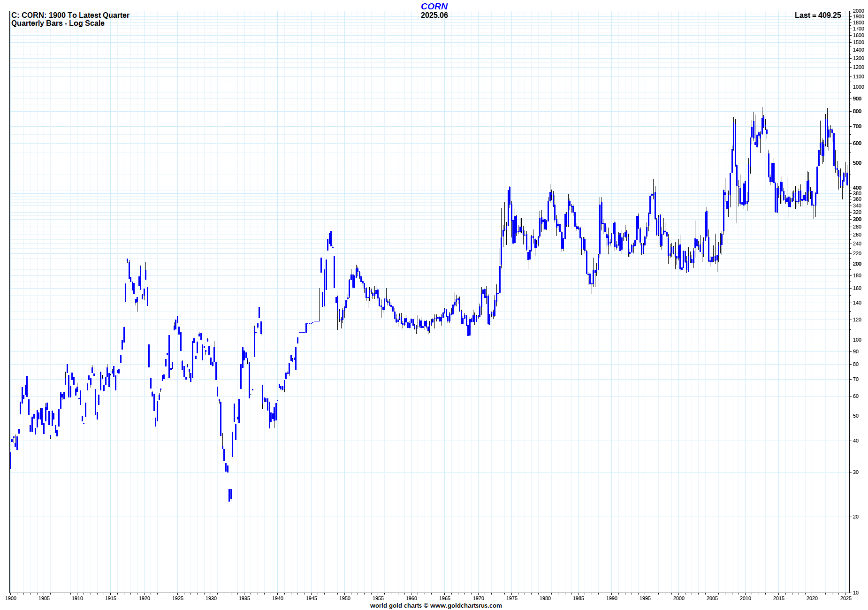The width and height of the screenshot is (868, 610).
Task: Click the 1800 price axis label
Action: [x=859, y=23]
